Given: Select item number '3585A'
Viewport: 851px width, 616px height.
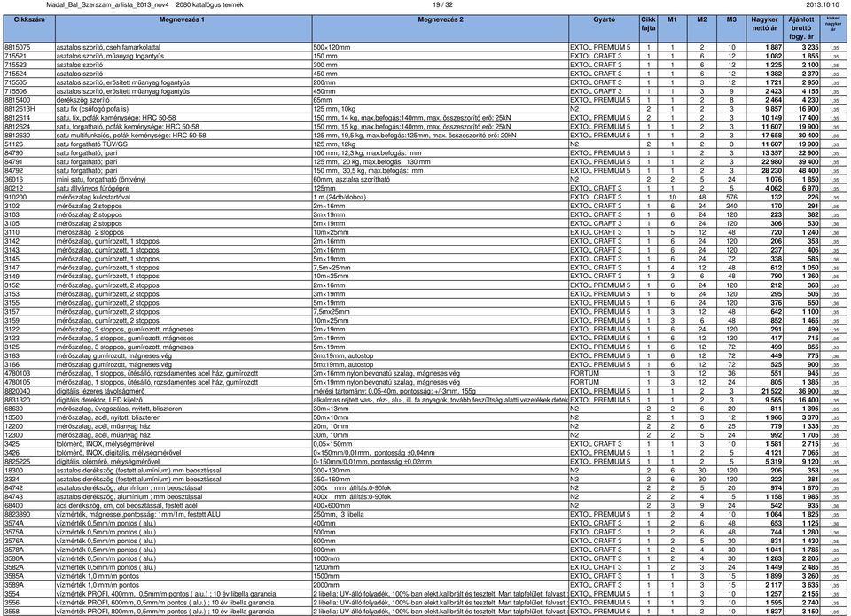Looking at the screenshot, I should [13, 576].
